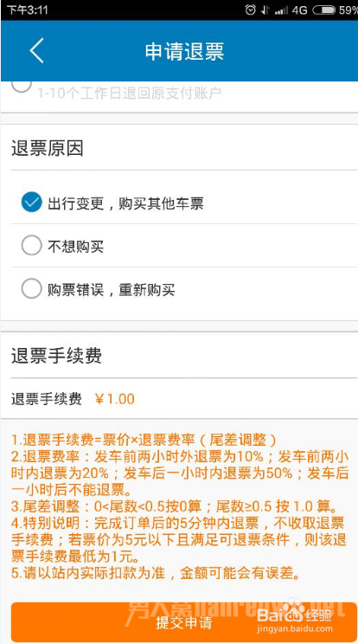The width and height of the screenshot is (358, 644).
Task: Tap the 申请退票 page title
Action: pos(184,51)
